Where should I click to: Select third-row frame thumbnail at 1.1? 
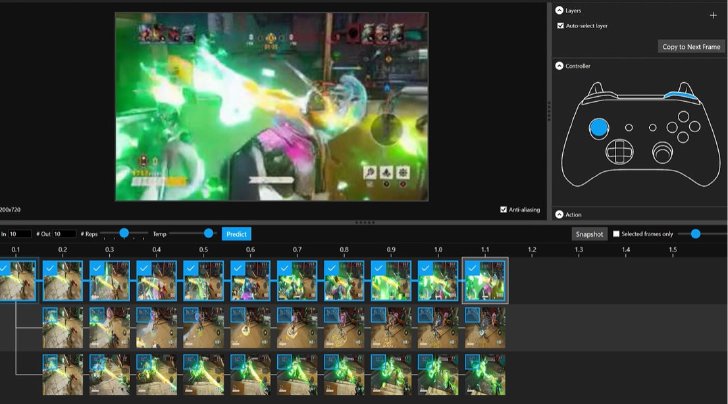coord(485,374)
